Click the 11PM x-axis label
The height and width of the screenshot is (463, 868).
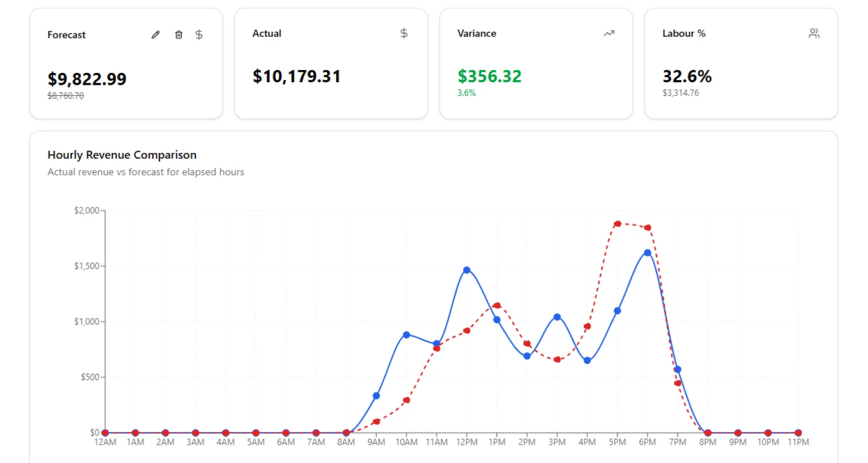coord(798,442)
